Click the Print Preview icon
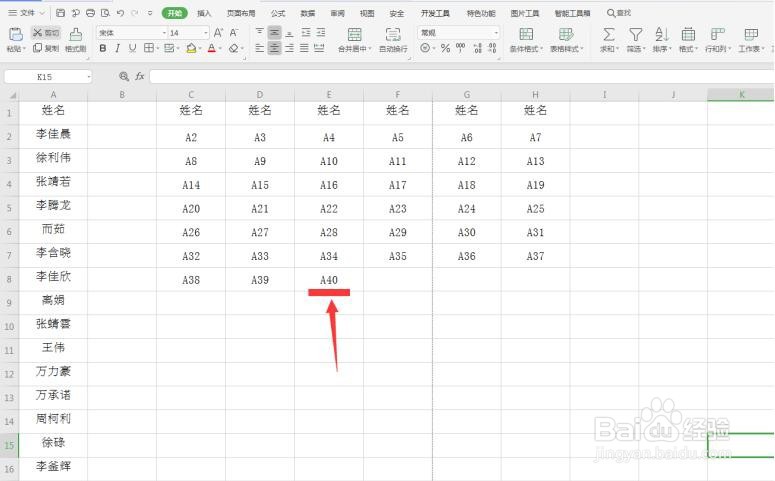775x481 pixels. click(x=105, y=13)
